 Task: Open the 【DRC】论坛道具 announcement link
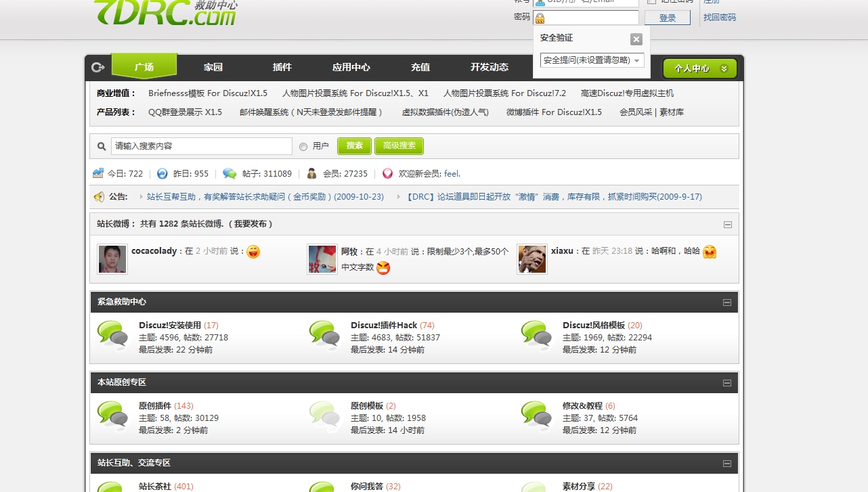point(553,197)
